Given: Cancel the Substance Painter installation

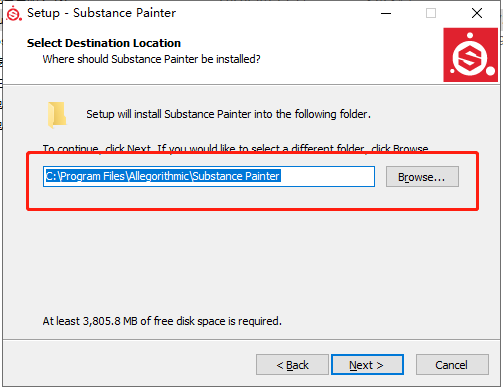Looking at the screenshot, I should point(452,365).
